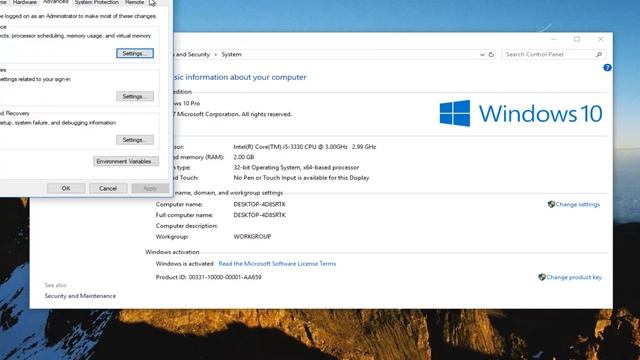Expand the address bar history dropdown
640x360 pixels.
click(482, 54)
